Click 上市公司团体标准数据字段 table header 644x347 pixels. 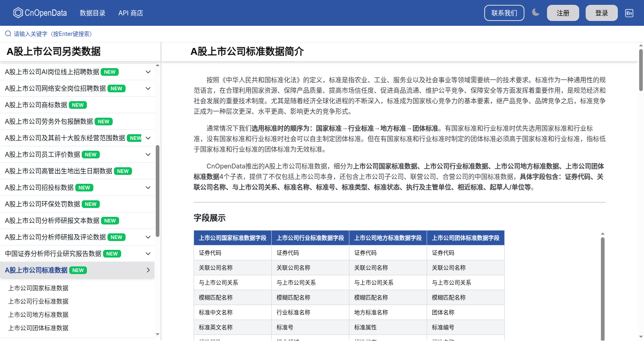(466, 238)
